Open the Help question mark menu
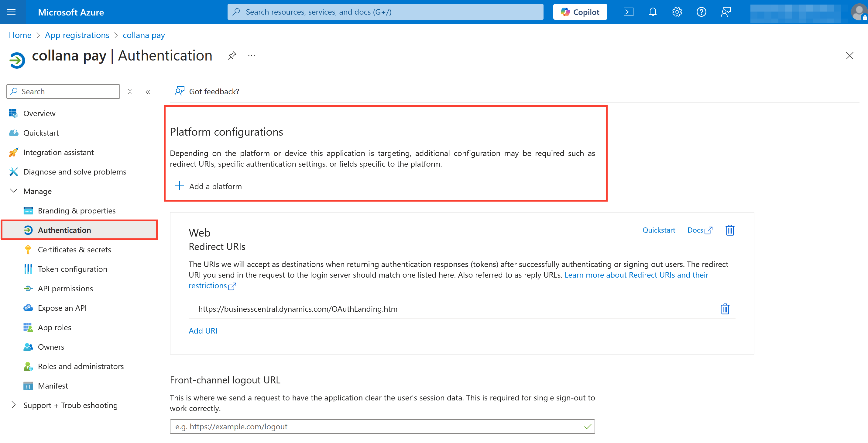868x443 pixels. pyautogui.click(x=701, y=12)
